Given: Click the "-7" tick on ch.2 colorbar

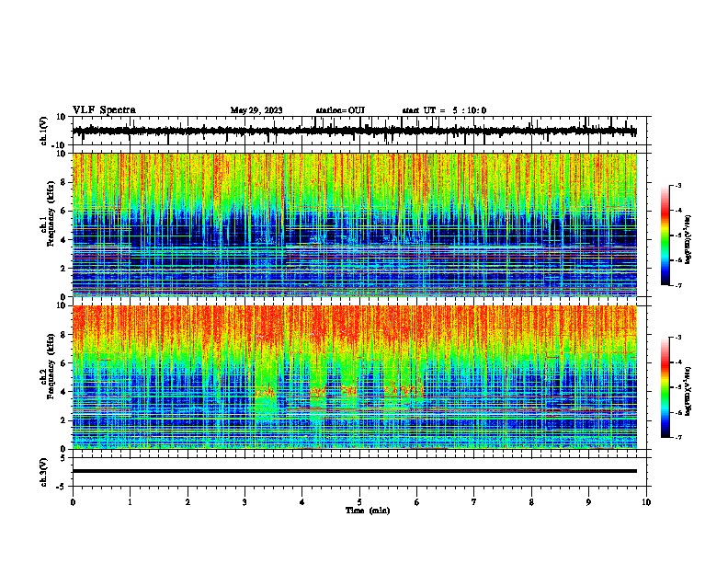Looking at the screenshot, I should point(677,437).
